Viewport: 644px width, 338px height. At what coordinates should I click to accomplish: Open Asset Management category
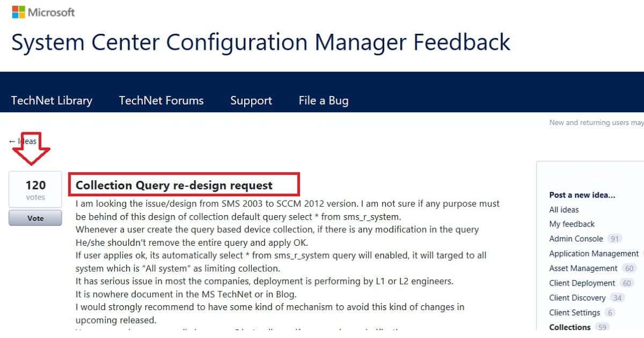tap(583, 268)
